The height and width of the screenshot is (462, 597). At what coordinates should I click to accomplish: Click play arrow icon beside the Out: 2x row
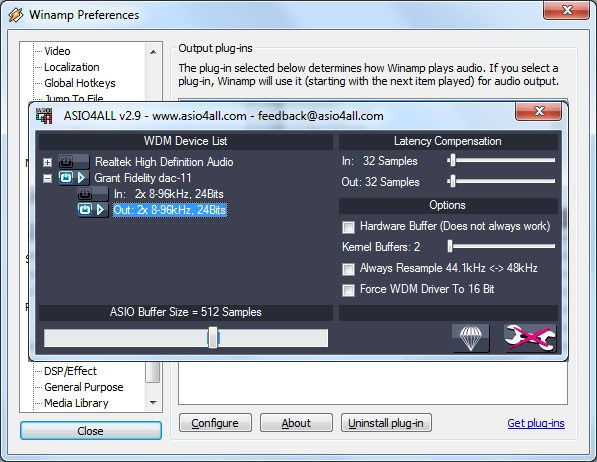point(100,209)
